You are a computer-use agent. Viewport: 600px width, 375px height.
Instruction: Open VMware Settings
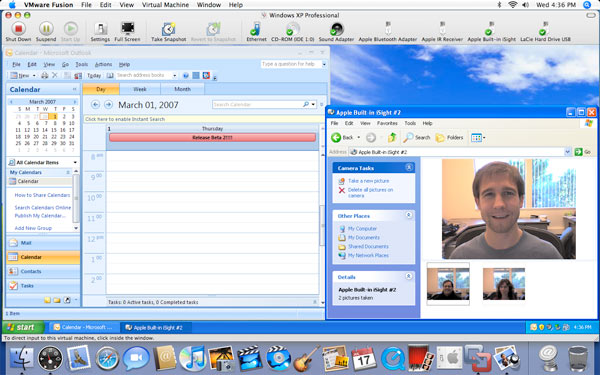(100, 32)
